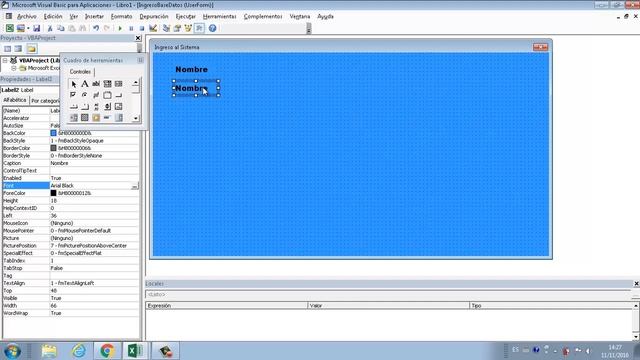
Task: Open the Complementos menu
Action: 263,16
